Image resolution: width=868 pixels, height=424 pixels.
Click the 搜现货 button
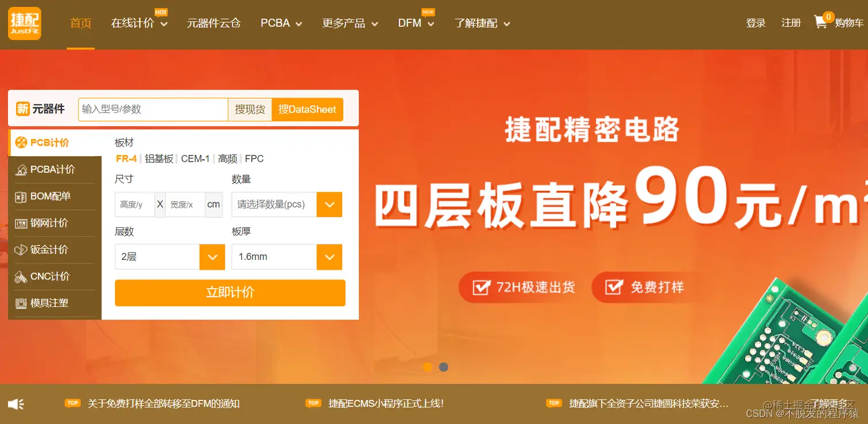(250, 109)
